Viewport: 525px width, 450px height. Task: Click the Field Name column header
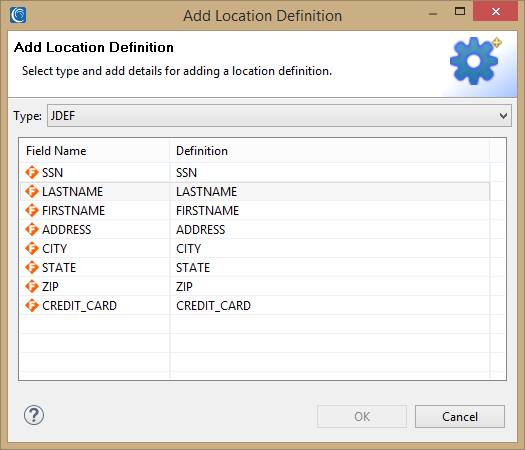pyautogui.click(x=95, y=151)
